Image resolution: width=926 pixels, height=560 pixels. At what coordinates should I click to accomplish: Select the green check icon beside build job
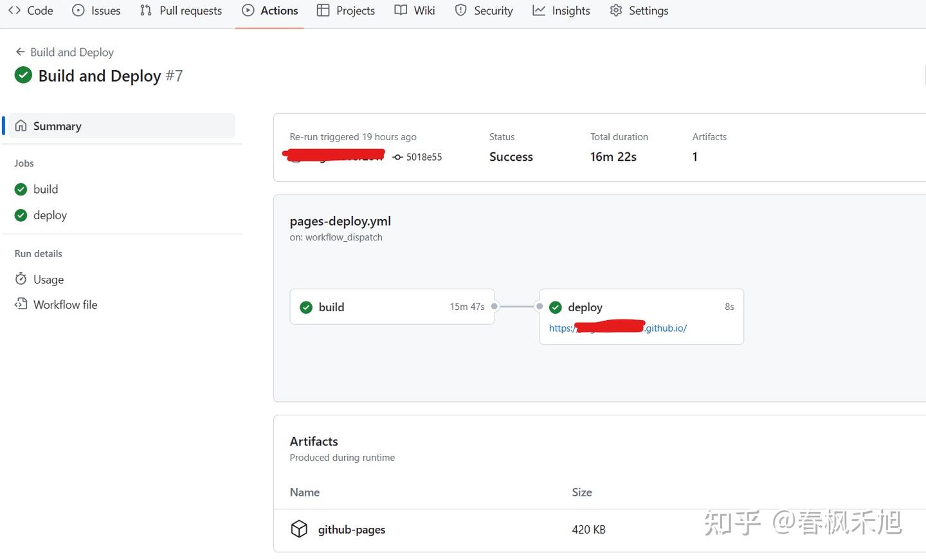[20, 189]
